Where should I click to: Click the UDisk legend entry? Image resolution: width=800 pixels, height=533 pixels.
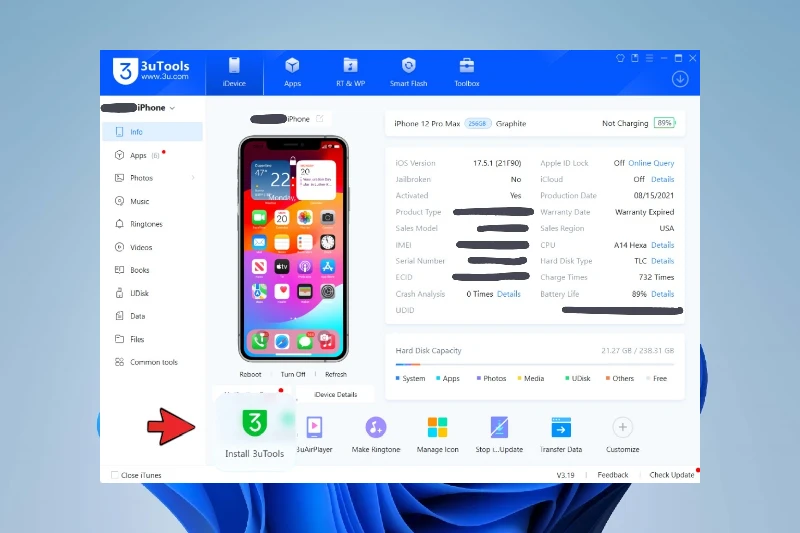(x=578, y=378)
